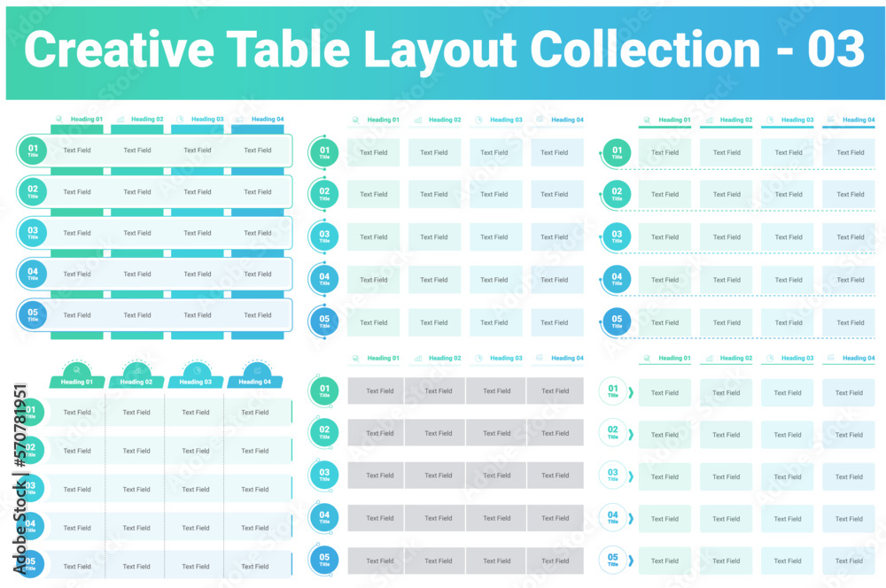The height and width of the screenshot is (588, 886).
Task: Click the bar chart icon in the Heading 02 dome tab
Action: 136,370
